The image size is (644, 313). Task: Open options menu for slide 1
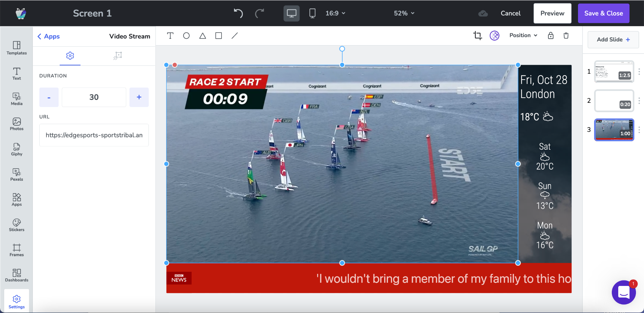(639, 72)
